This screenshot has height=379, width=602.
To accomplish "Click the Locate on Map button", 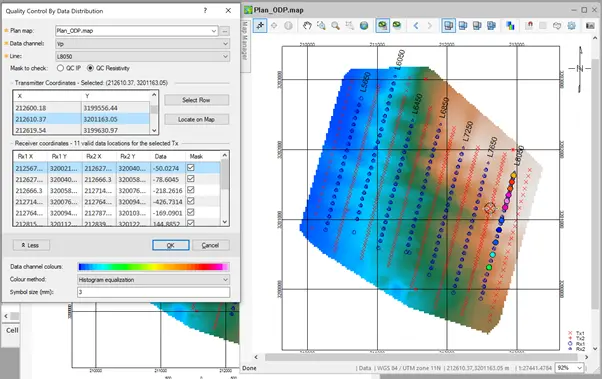I will tap(197, 119).
